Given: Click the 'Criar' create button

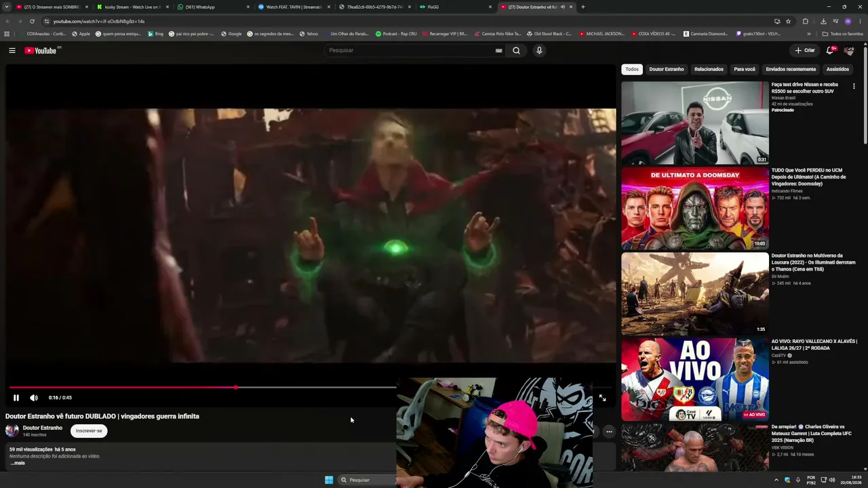Looking at the screenshot, I should pos(805,50).
